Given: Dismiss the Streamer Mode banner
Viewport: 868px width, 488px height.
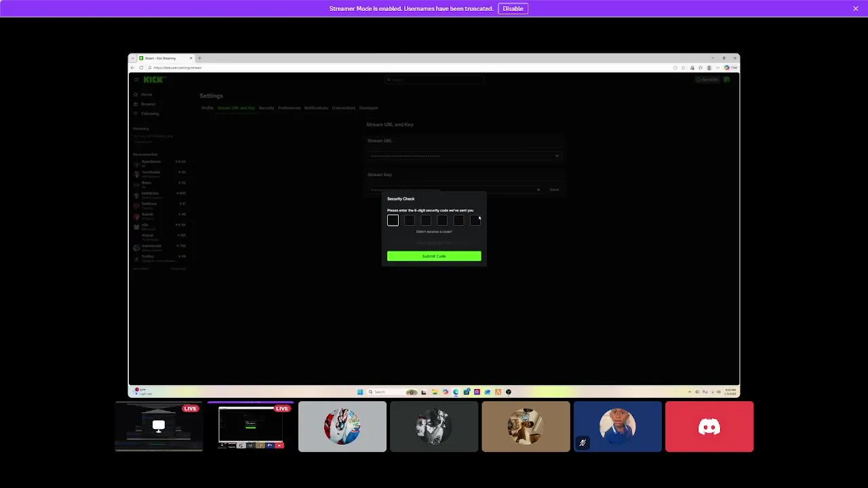Looking at the screenshot, I should pos(856,8).
